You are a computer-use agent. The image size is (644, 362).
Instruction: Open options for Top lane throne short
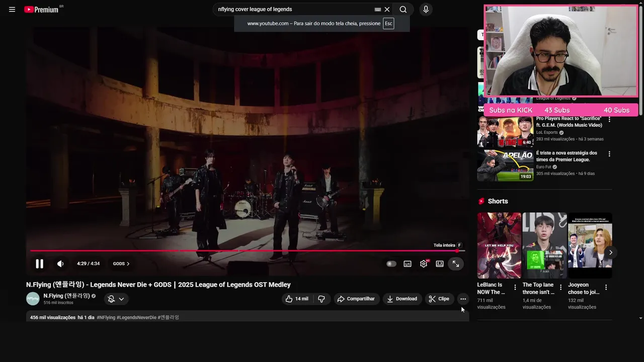560,288
